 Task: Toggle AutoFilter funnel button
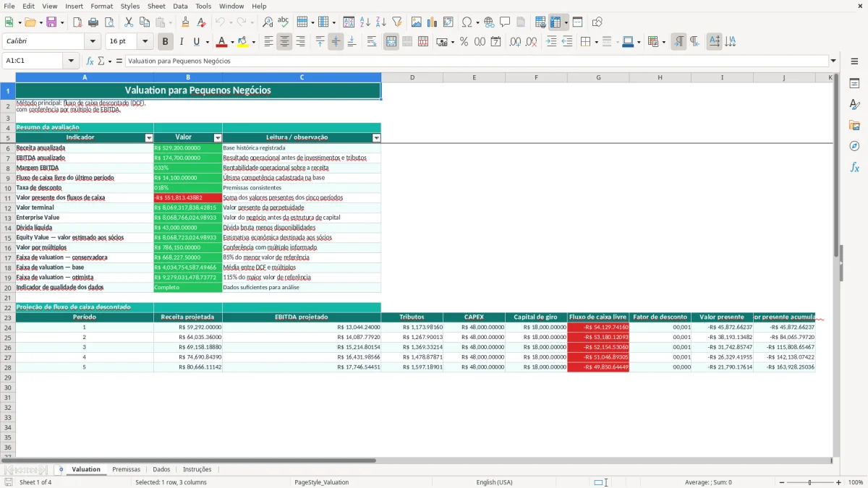(x=396, y=22)
